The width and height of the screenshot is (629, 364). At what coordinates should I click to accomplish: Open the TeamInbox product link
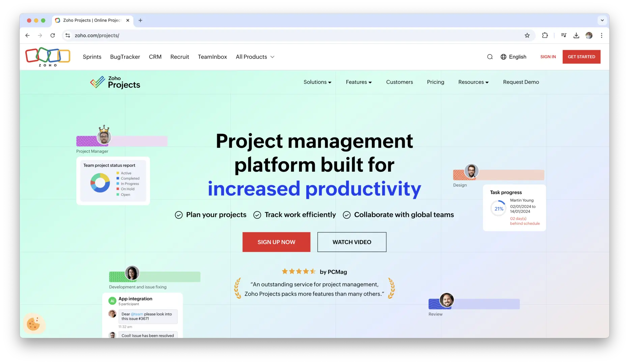[212, 57]
